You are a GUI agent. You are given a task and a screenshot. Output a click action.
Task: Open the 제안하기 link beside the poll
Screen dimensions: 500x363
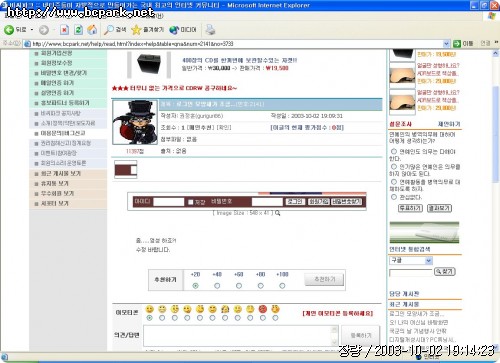[449, 124]
